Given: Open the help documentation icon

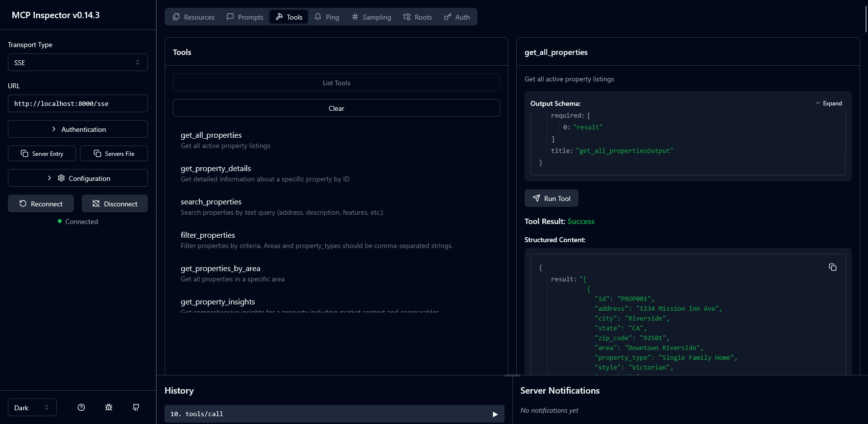Looking at the screenshot, I should click(x=81, y=407).
